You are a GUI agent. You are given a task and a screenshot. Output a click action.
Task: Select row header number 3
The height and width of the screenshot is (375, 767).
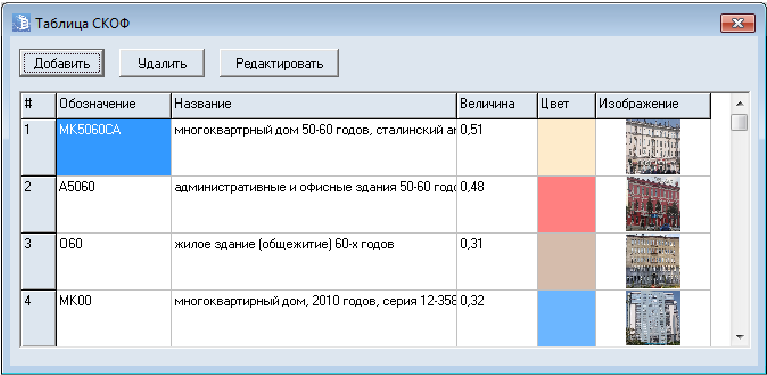[38, 261]
